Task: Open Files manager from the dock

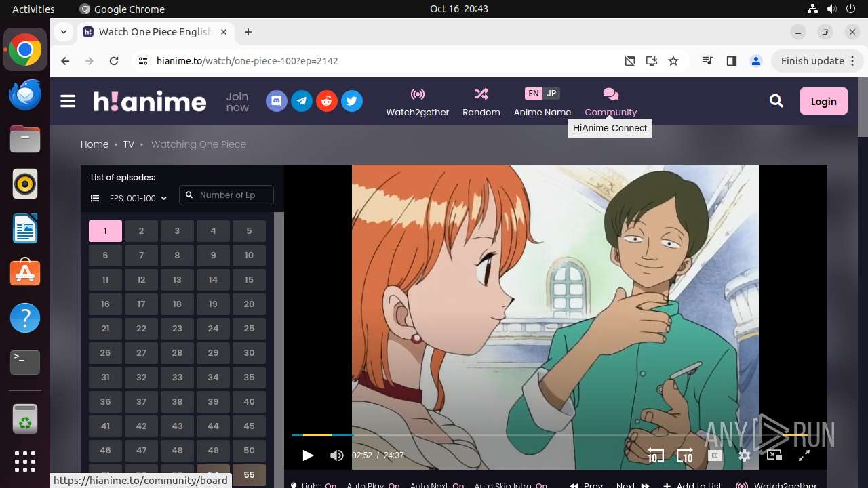Action: (25, 139)
